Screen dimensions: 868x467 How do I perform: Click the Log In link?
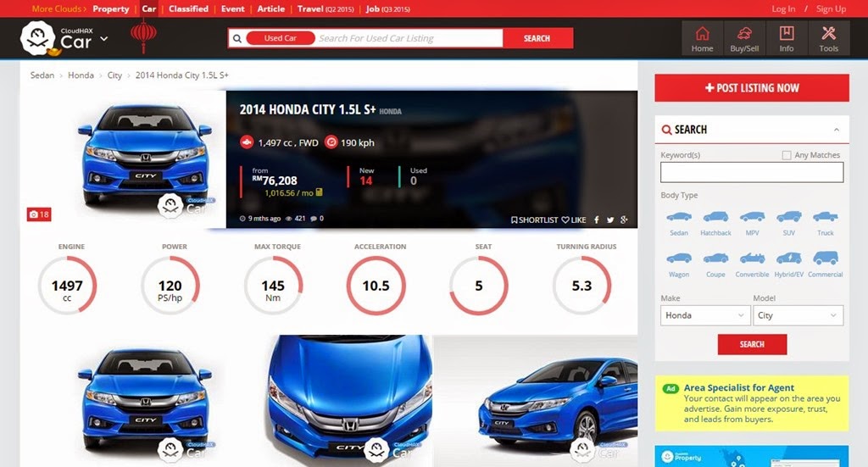click(x=783, y=8)
